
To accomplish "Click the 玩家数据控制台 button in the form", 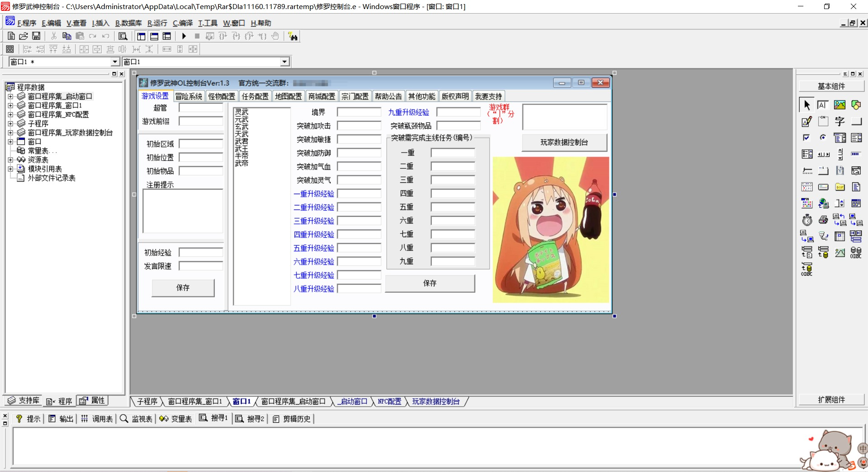I will (564, 143).
